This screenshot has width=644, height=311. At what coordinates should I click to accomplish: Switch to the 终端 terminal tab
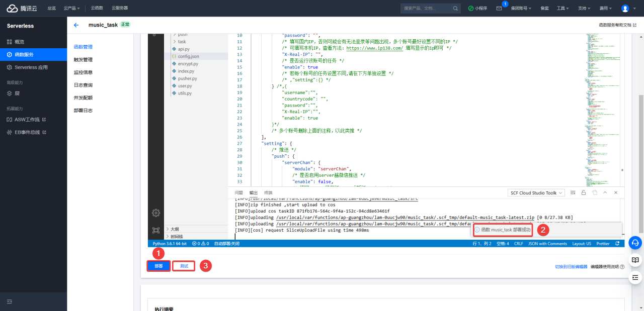(268, 192)
